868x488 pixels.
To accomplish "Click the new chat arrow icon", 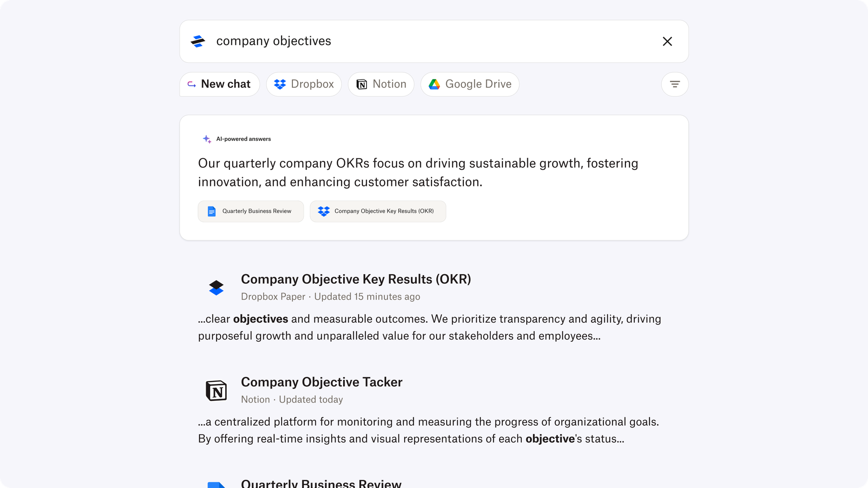I will [191, 84].
